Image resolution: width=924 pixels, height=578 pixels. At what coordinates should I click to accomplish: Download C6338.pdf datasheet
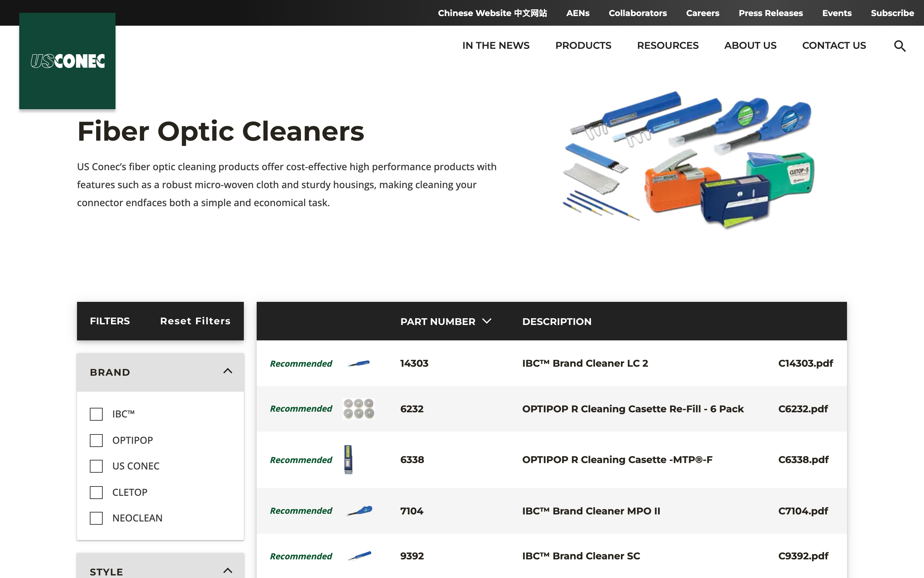coord(803,460)
